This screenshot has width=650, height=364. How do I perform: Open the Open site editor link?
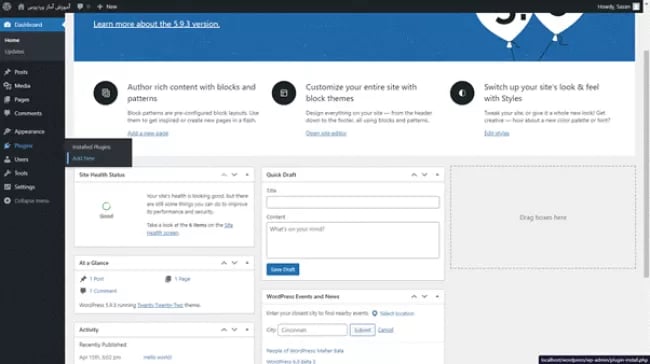(326, 133)
